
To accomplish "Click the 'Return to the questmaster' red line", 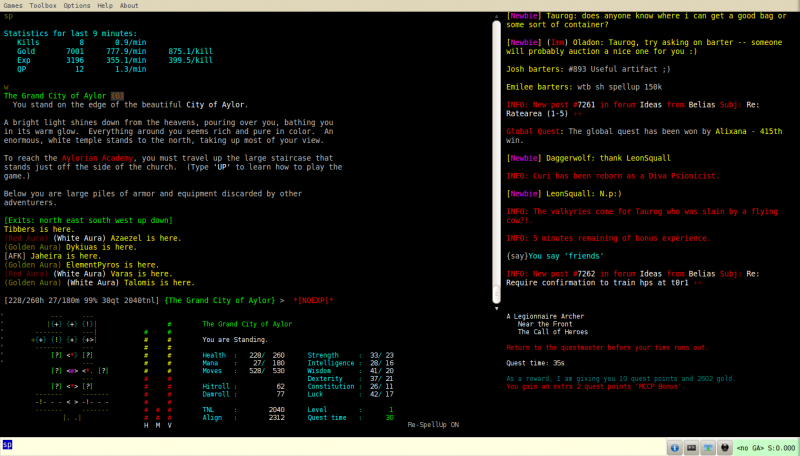I will (x=607, y=347).
